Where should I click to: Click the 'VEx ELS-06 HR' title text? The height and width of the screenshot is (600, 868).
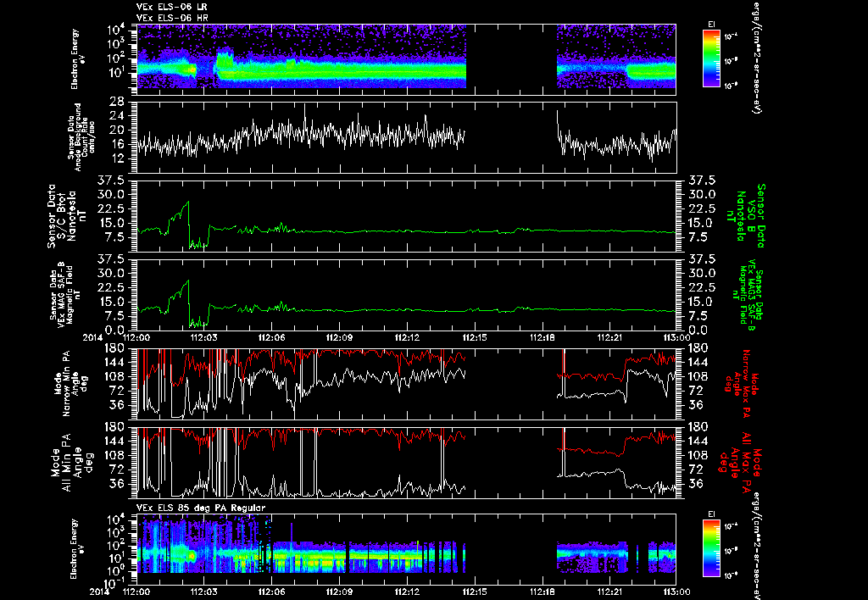coord(171,19)
